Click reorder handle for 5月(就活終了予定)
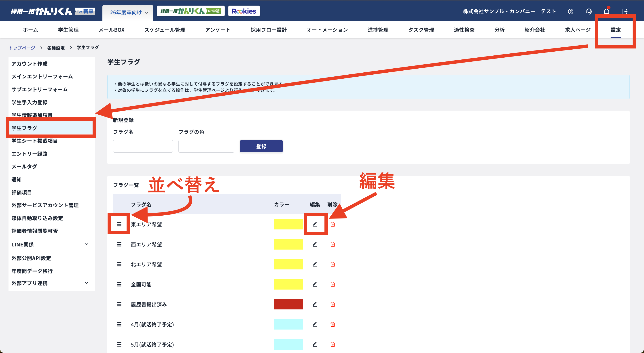The height and width of the screenshot is (353, 644). pyautogui.click(x=119, y=345)
